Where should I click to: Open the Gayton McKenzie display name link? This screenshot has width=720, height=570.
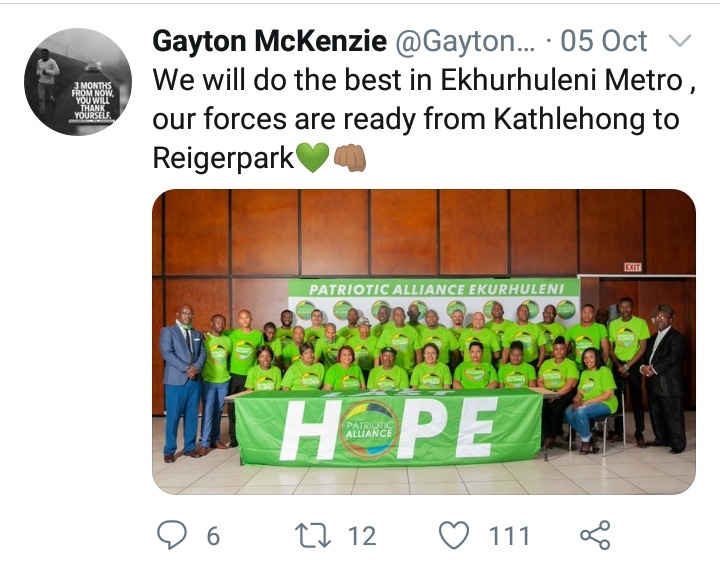[270, 41]
